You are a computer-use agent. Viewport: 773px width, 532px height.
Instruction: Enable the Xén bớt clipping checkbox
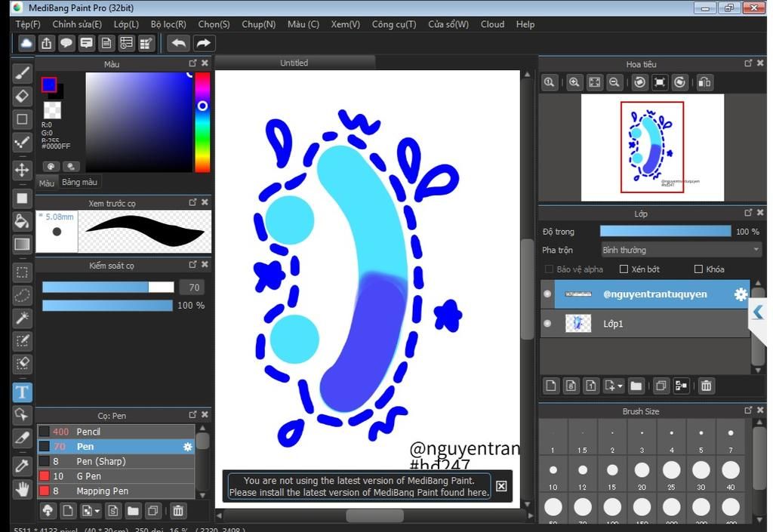pyautogui.click(x=624, y=269)
